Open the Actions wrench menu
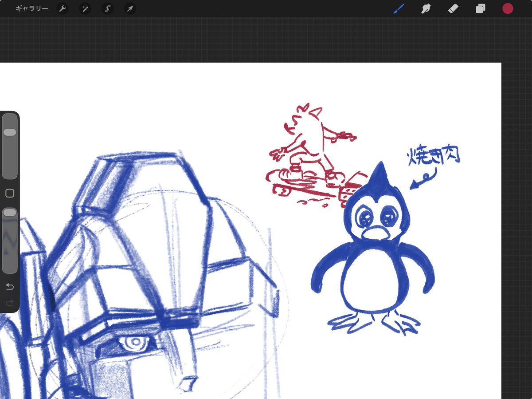This screenshot has width=532, height=399. (x=63, y=9)
